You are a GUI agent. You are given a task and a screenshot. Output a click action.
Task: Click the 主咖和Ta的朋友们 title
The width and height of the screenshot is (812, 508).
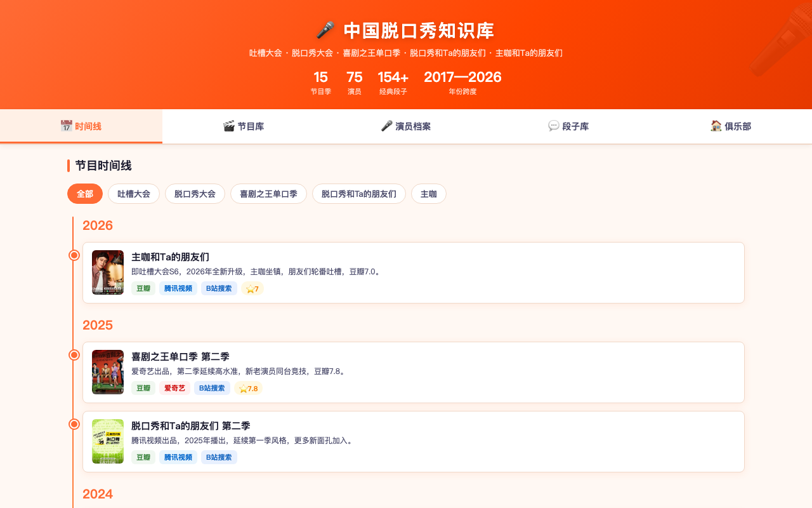click(170, 257)
